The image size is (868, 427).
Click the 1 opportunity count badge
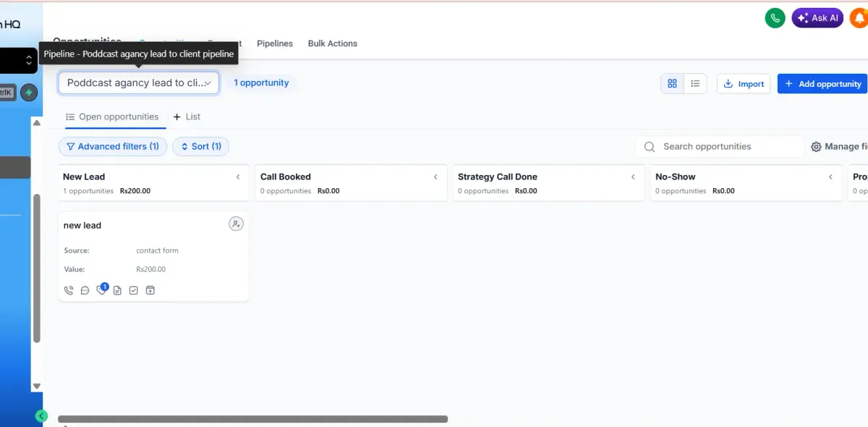[261, 83]
